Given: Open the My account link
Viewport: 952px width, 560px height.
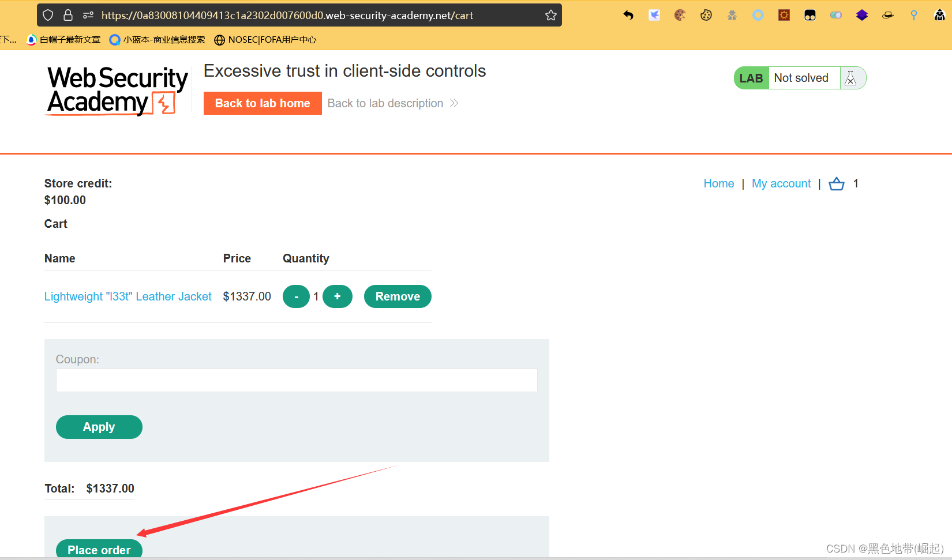Looking at the screenshot, I should 781,183.
